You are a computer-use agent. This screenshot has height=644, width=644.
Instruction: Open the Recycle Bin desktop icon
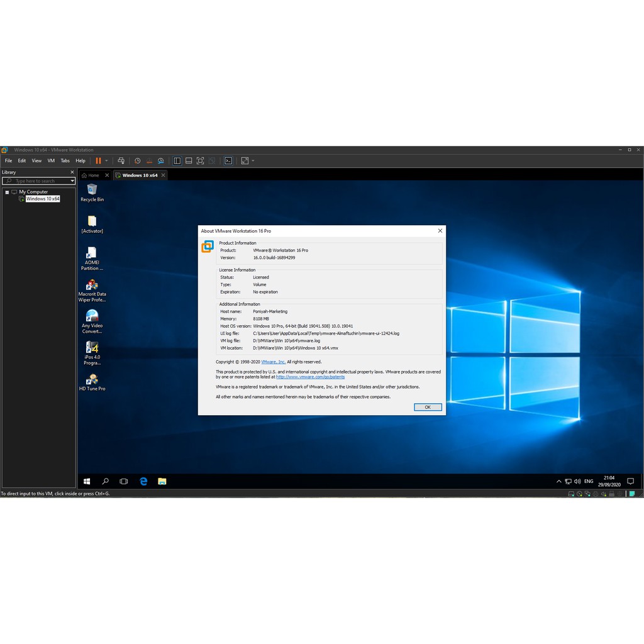(x=92, y=191)
